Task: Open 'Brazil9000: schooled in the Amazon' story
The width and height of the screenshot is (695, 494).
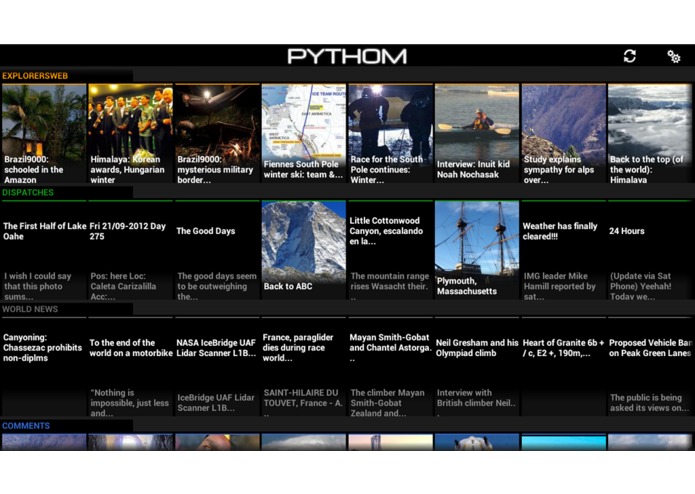Action: pyautogui.click(x=44, y=133)
